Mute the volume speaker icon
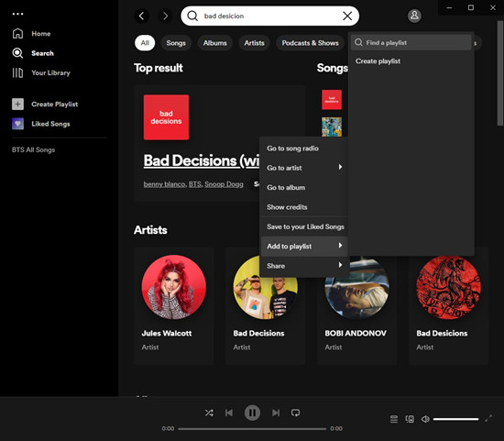The width and height of the screenshot is (504, 441). pyautogui.click(x=425, y=419)
